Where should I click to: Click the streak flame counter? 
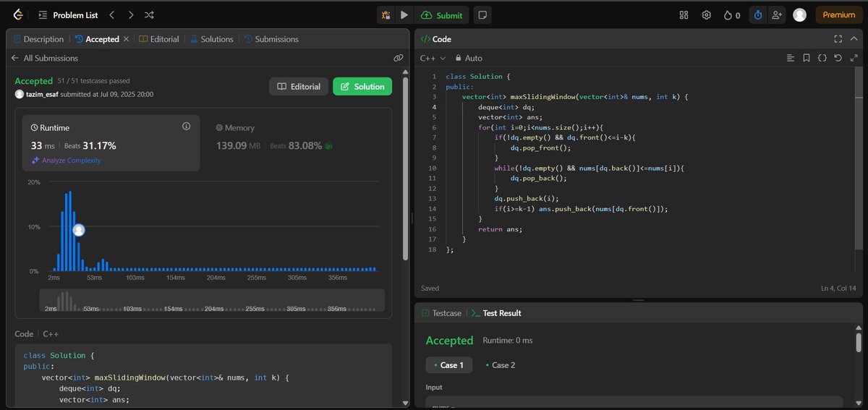tap(732, 14)
